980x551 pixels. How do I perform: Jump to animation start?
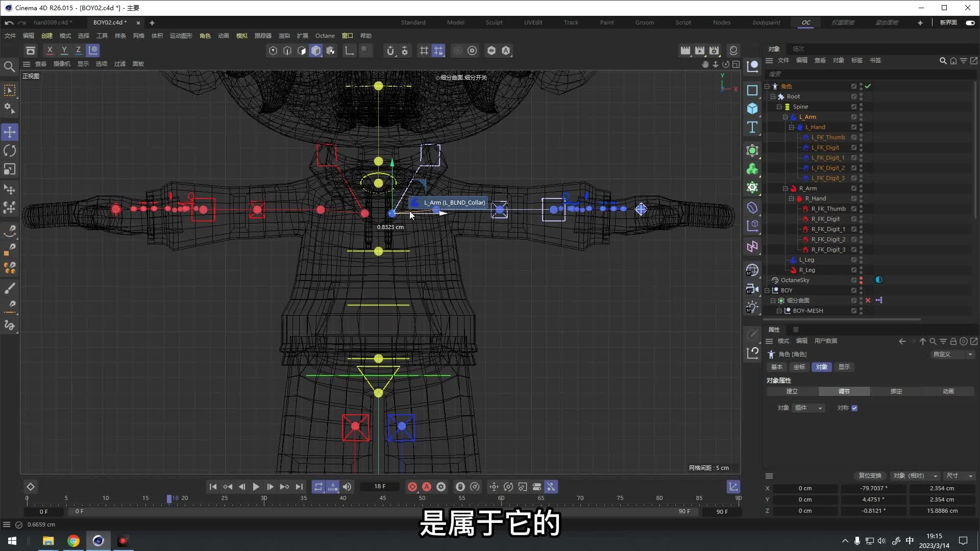point(213,487)
